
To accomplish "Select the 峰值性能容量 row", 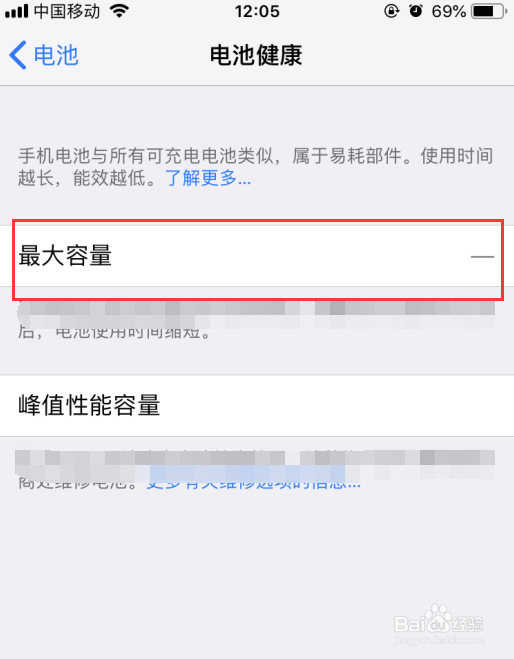I will click(x=257, y=406).
